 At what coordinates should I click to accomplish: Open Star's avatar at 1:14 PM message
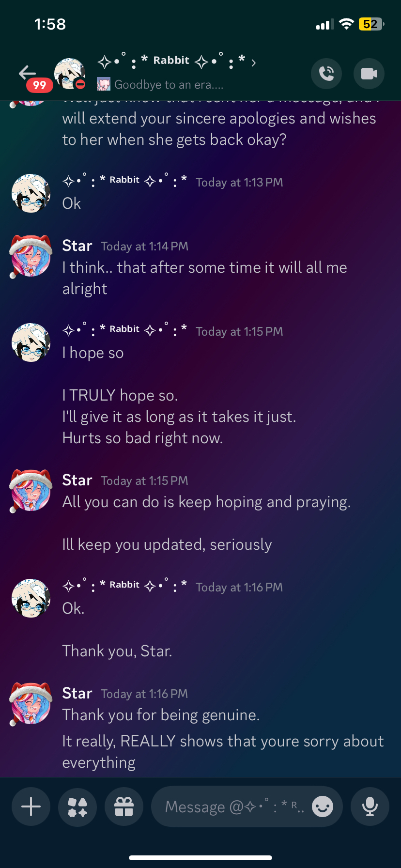(x=31, y=256)
